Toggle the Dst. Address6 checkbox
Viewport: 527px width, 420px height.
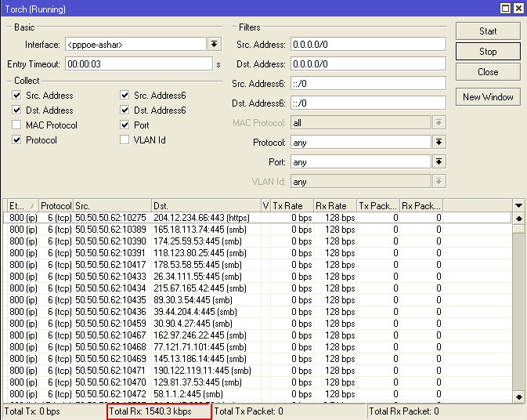point(125,110)
